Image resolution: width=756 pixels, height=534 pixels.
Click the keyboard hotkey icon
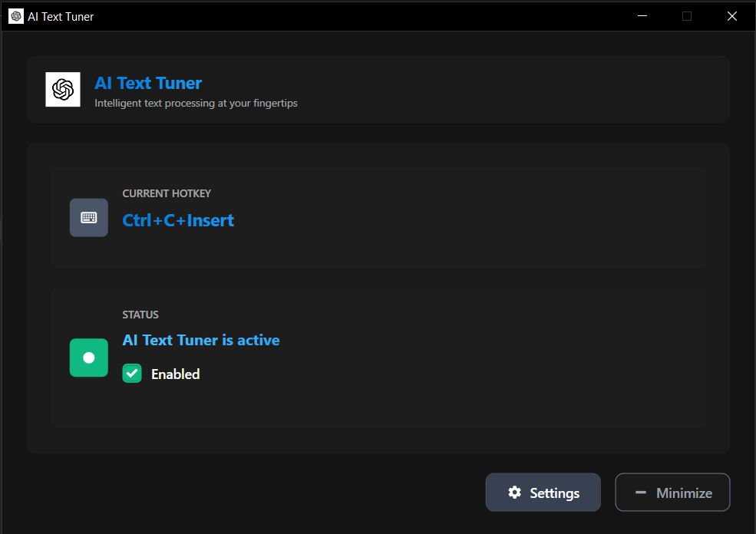coord(89,217)
